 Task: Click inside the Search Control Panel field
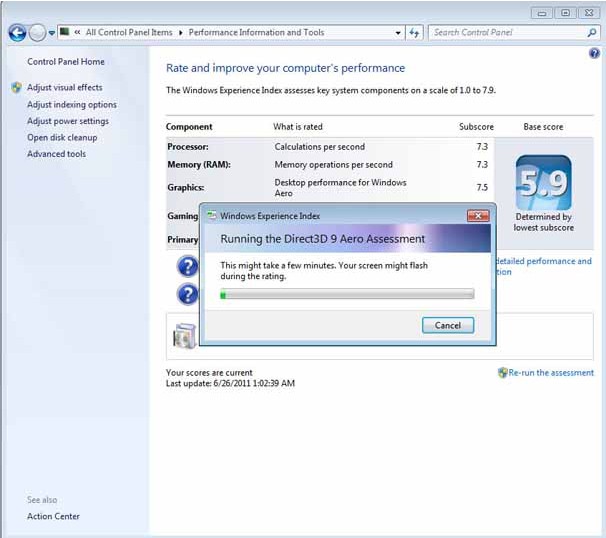(x=505, y=33)
